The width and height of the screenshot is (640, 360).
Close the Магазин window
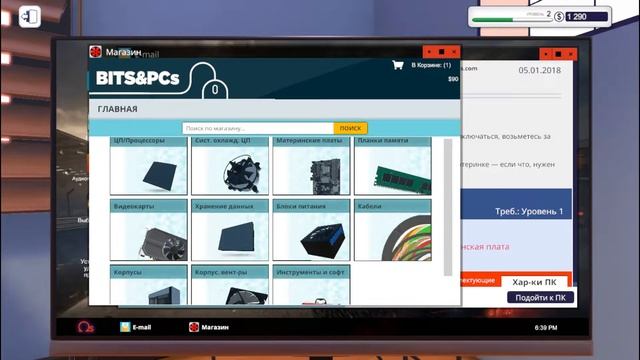[x=454, y=52]
